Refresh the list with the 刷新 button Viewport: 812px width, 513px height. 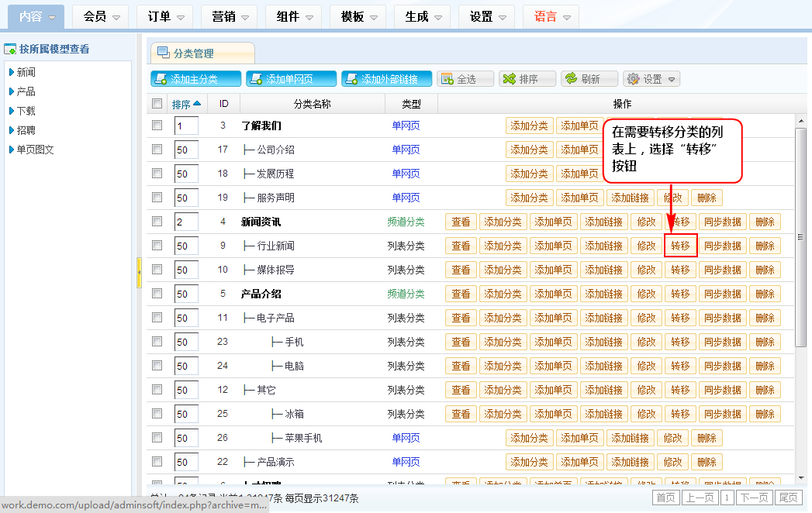[x=589, y=79]
